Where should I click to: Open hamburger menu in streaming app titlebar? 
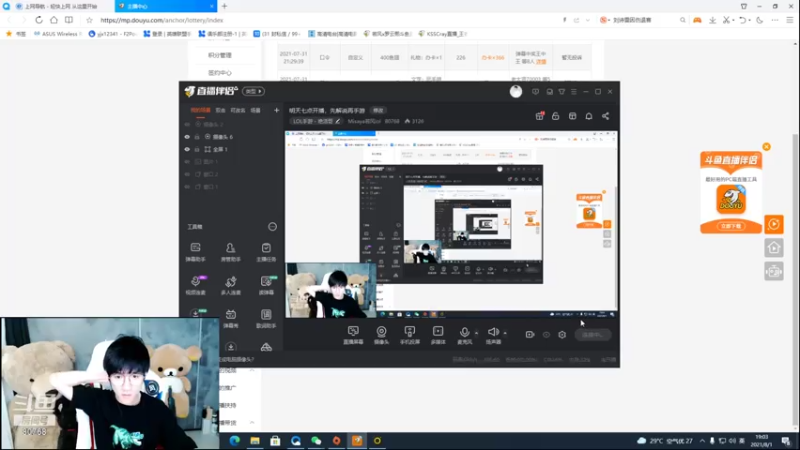point(574,92)
